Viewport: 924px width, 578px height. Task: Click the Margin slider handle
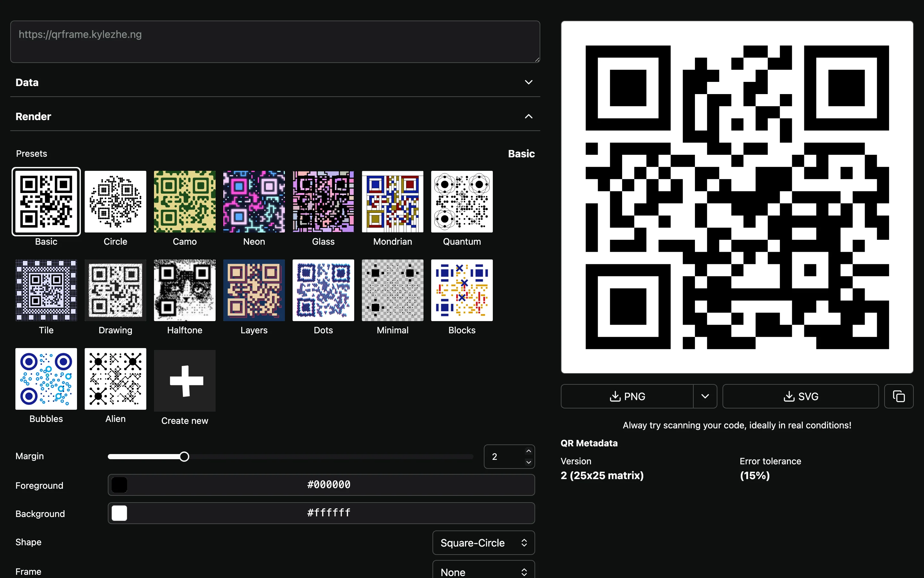tap(184, 456)
